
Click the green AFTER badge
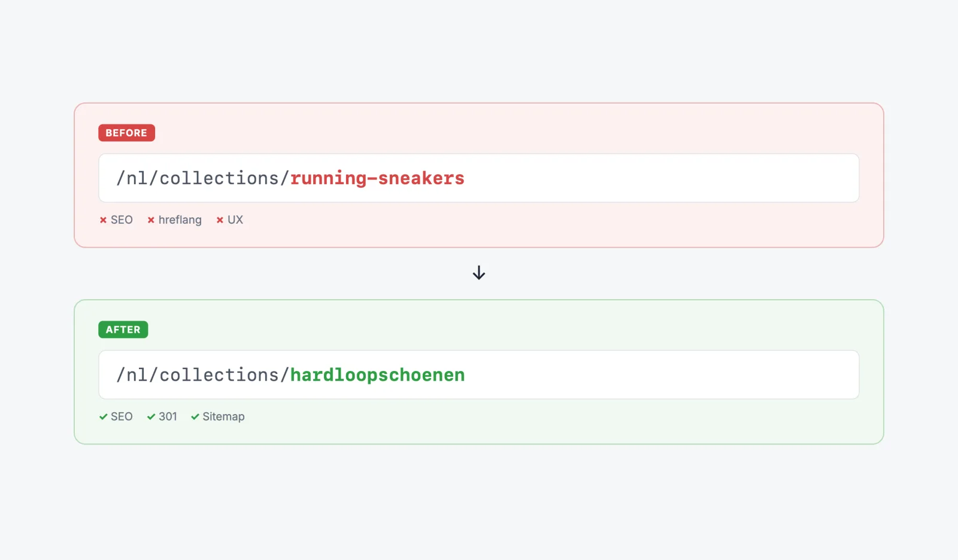[123, 330]
